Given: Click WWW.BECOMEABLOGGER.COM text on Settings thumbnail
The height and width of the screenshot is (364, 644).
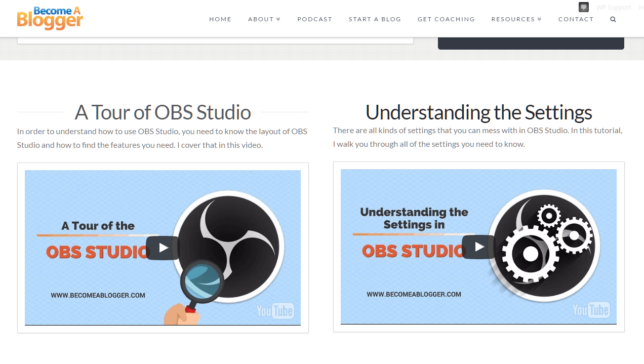Looking at the screenshot, I should tap(414, 294).
